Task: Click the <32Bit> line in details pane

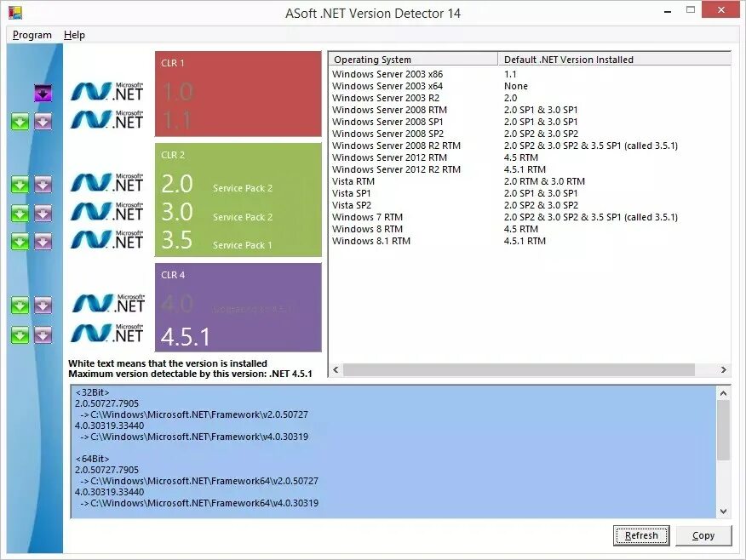Action: (x=92, y=392)
